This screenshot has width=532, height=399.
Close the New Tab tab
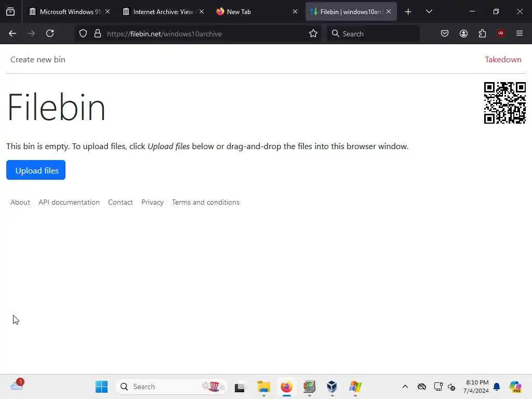coord(295,12)
